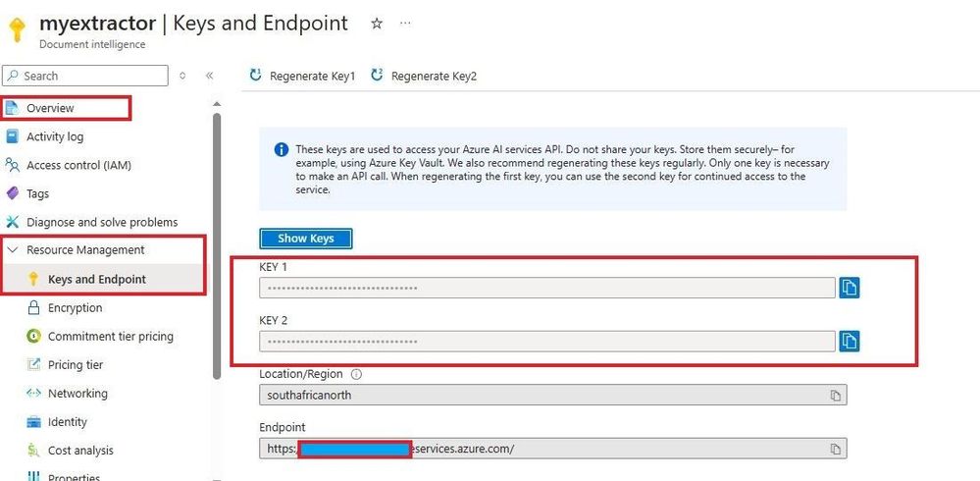This screenshot has height=481, width=980.
Task: Open the Identity page
Action: (x=67, y=421)
